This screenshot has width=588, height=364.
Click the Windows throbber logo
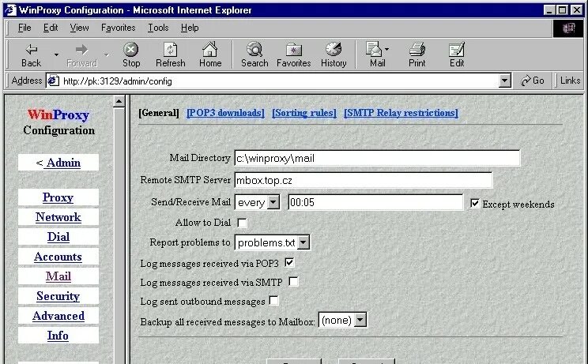[567, 28]
